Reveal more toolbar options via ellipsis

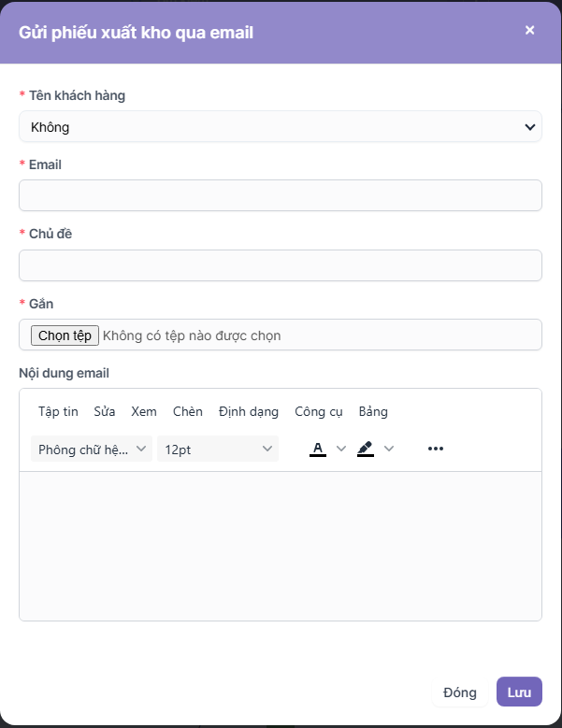pos(435,449)
